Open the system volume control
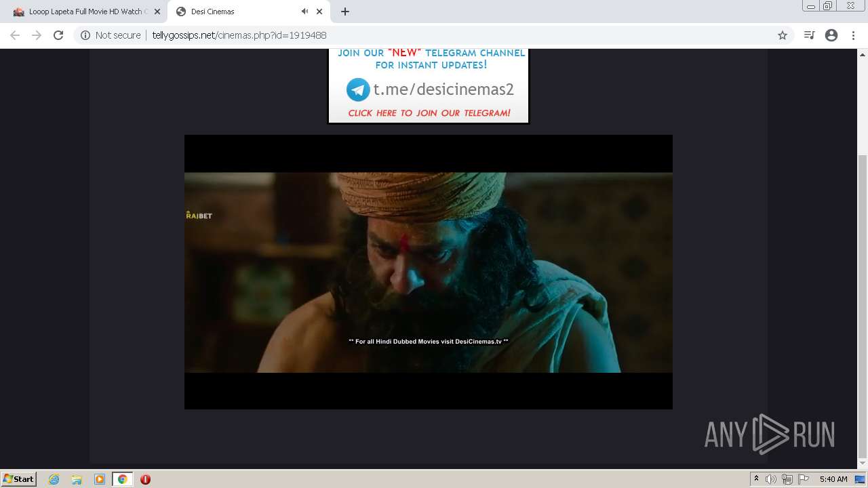Image resolution: width=868 pixels, height=488 pixels. tap(771, 479)
